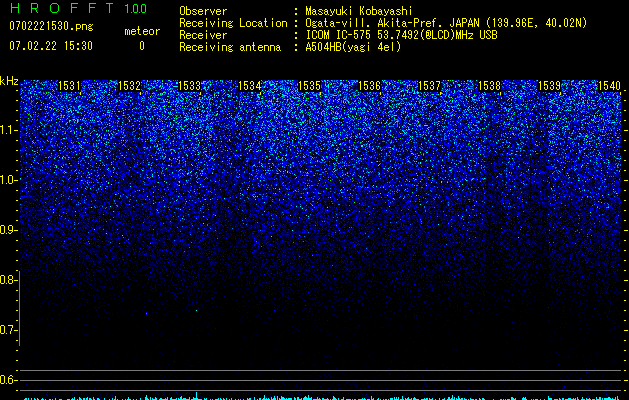This screenshot has height=400, width=629.
Task: Click the 1531 time marker
Action: tap(69, 86)
